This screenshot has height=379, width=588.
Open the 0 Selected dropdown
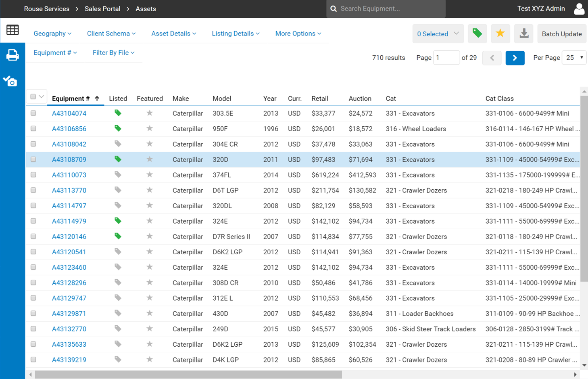pyautogui.click(x=438, y=34)
